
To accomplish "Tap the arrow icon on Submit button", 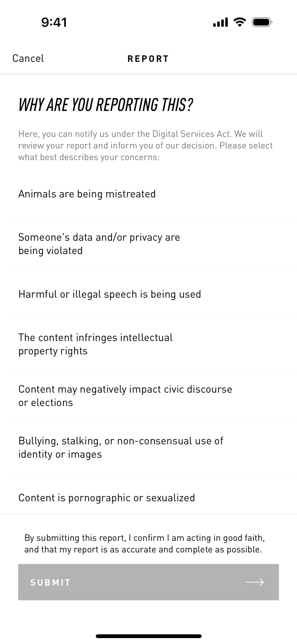I will point(254,582).
